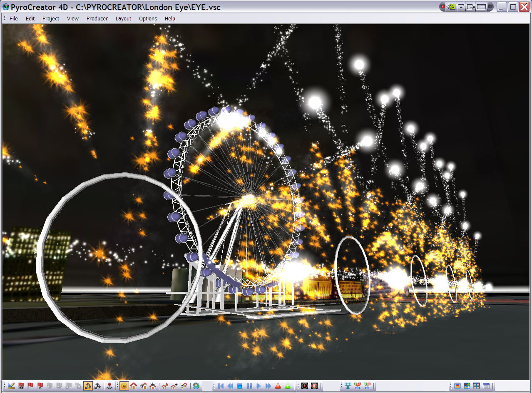Click the house with right arrow icon
This screenshot has height=393, width=532.
143,386
